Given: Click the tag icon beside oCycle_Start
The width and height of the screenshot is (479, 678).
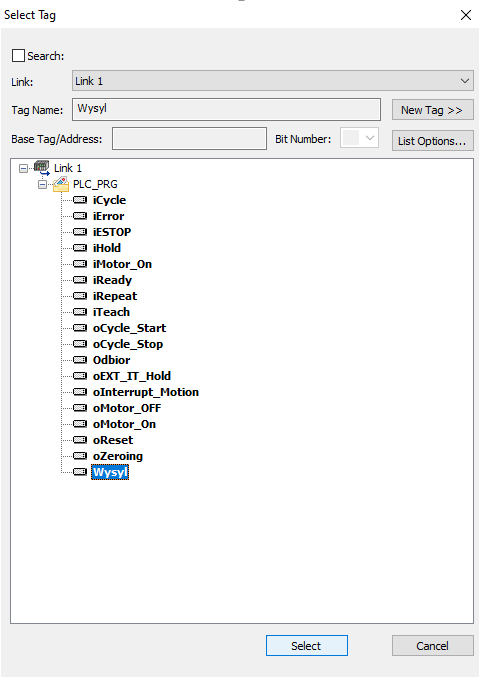Looking at the screenshot, I should (80, 328).
